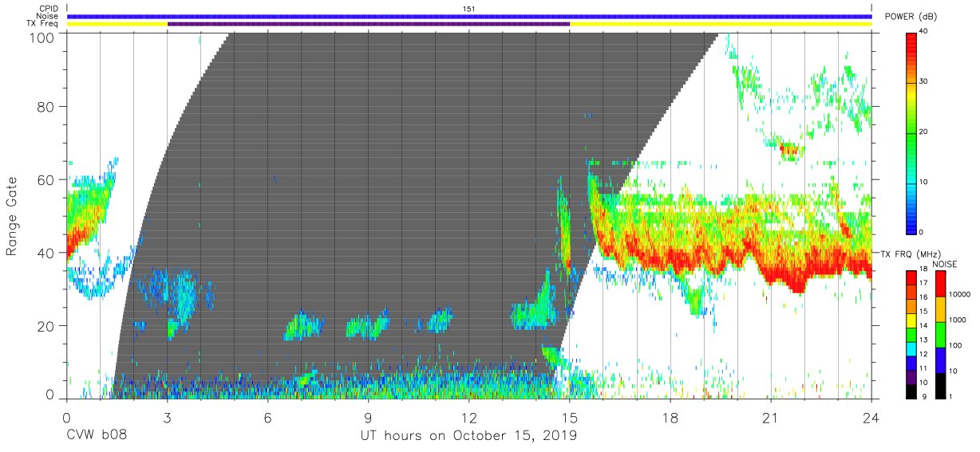Screen dimensions: 980x452
Task: Click the POWER (dB) legend title
Action: [911, 17]
